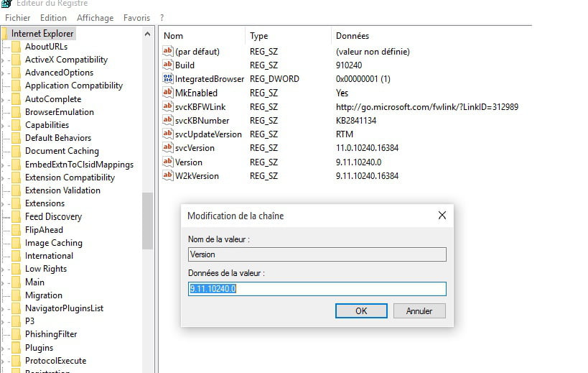
Task: Open the Edition menu
Action: (x=53, y=18)
